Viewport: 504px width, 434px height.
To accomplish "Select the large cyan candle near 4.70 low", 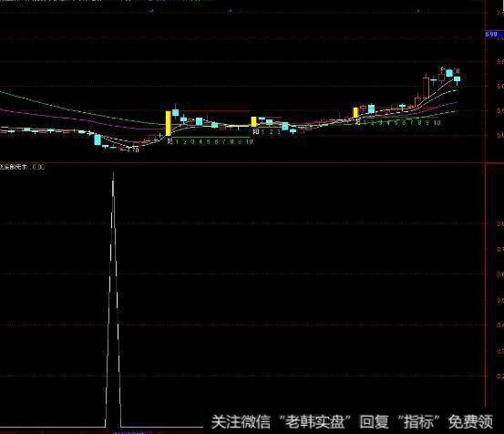I will pos(98,139).
